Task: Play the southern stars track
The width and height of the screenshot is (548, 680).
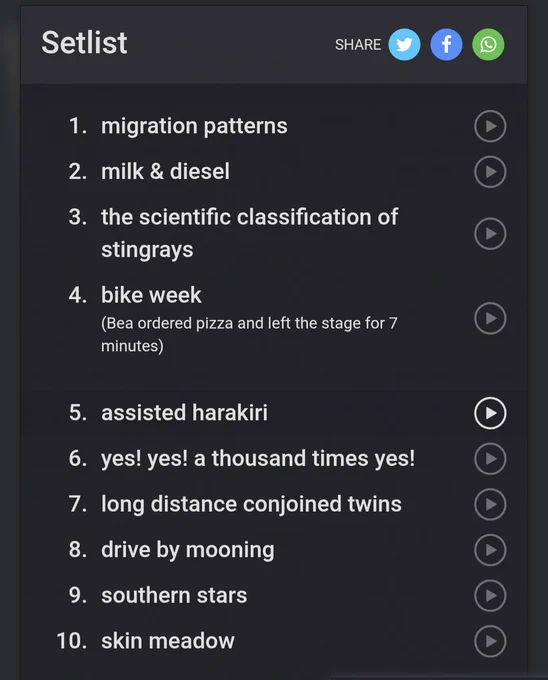Action: (x=490, y=595)
